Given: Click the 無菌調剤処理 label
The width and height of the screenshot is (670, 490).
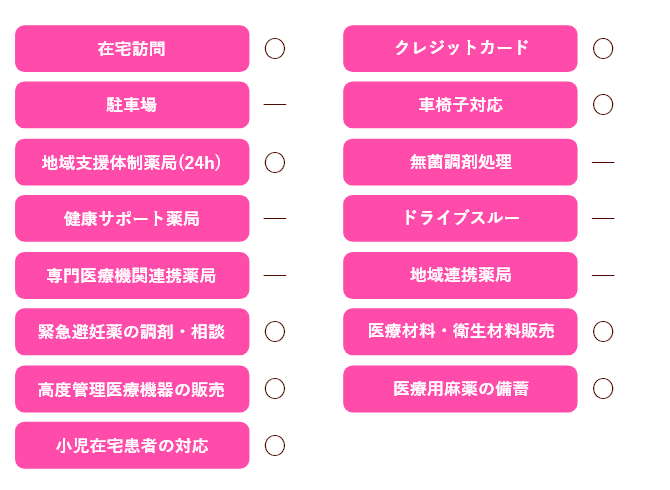Looking at the screenshot, I should (x=460, y=162).
